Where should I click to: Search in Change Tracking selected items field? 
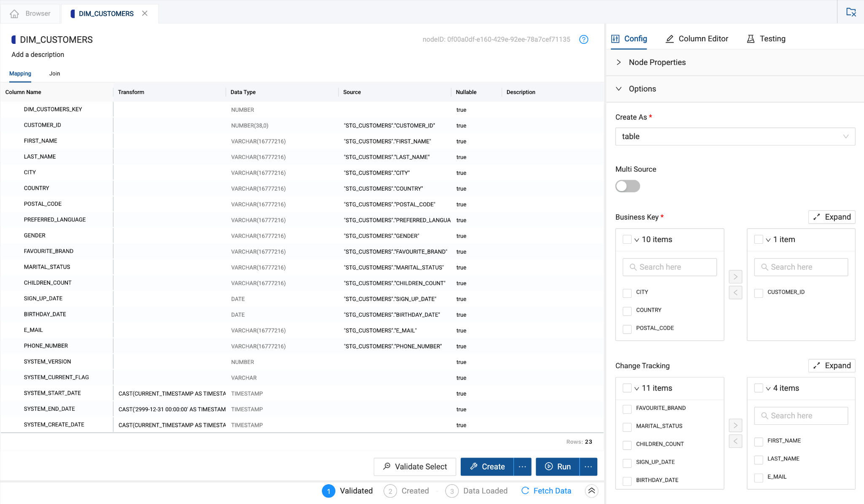point(801,415)
